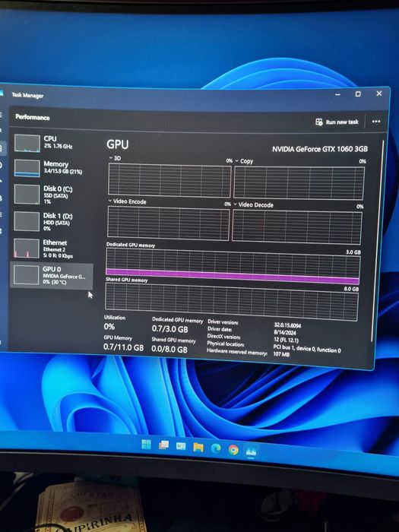Screen dimensions: 399x532
Task: Click driver date value 8/14/2024
Action: click(x=285, y=333)
